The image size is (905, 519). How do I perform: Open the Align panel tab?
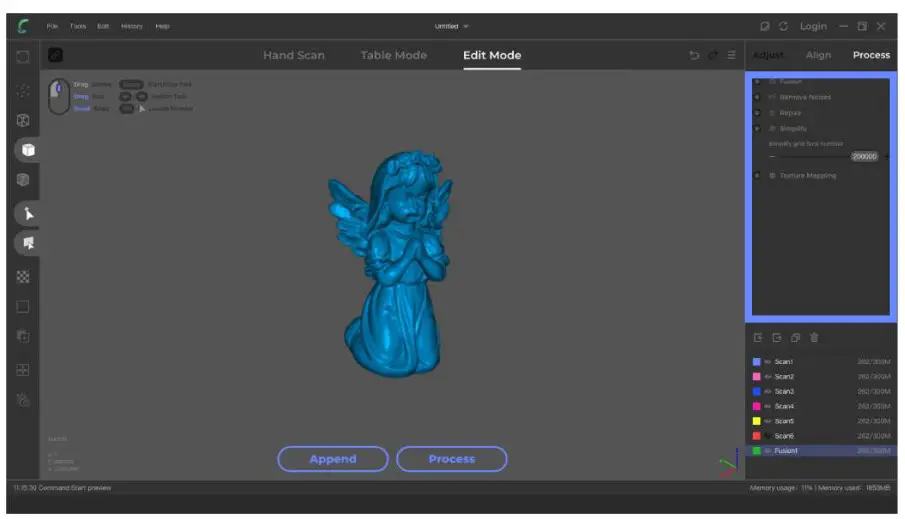point(818,55)
